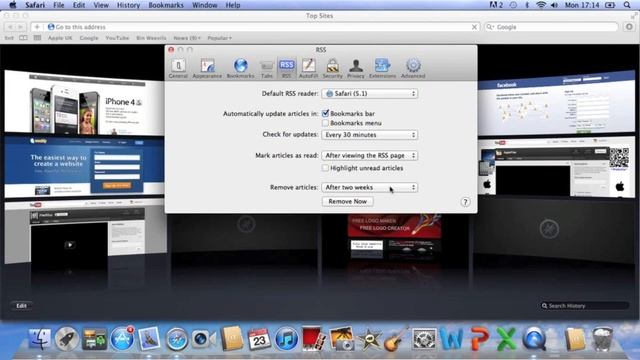Open the File menu
This screenshot has height=360, width=640.
(x=59, y=5)
